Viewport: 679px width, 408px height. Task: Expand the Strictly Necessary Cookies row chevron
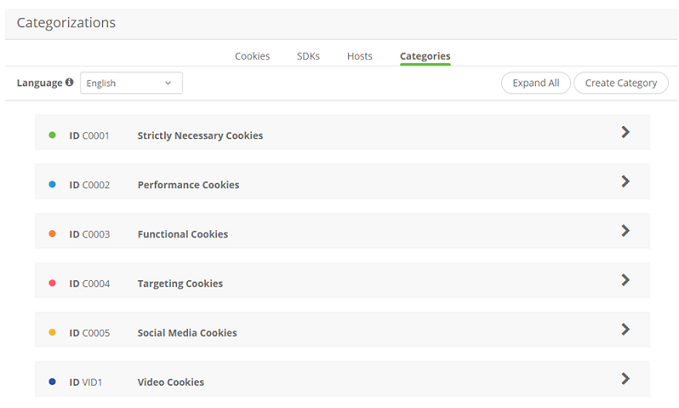625,132
